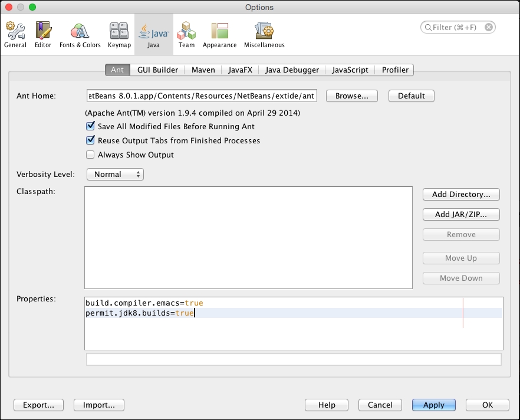Apply the current option changes

[x=433, y=405]
